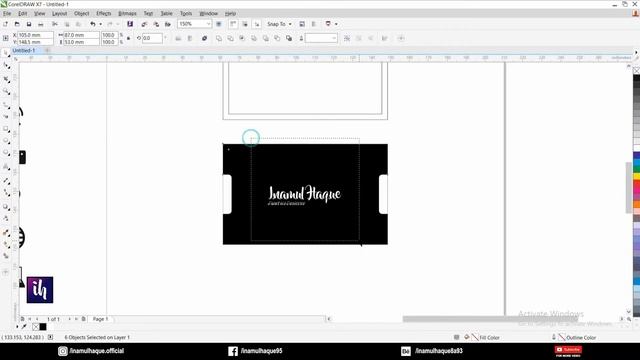Select the Ellipse tool
Viewport: 640px width, 360px height.
pyautogui.click(x=6, y=141)
